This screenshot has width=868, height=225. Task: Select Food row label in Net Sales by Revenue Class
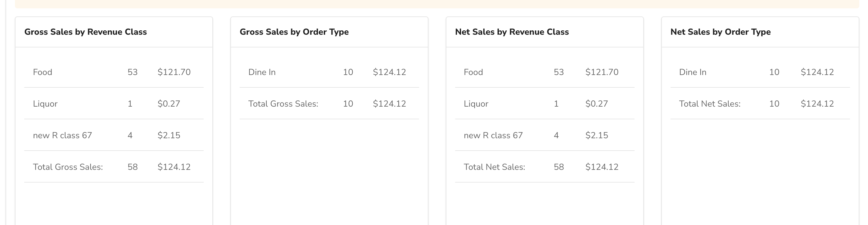coord(473,72)
